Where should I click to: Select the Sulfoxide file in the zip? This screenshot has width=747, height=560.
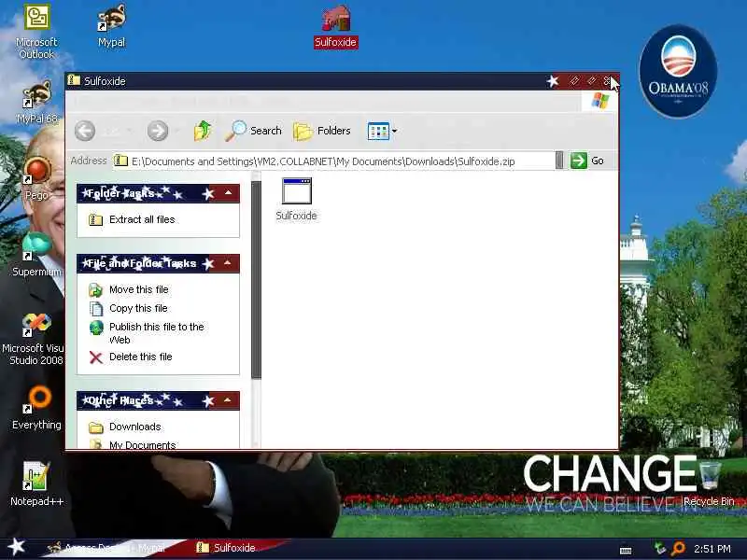pos(296,199)
